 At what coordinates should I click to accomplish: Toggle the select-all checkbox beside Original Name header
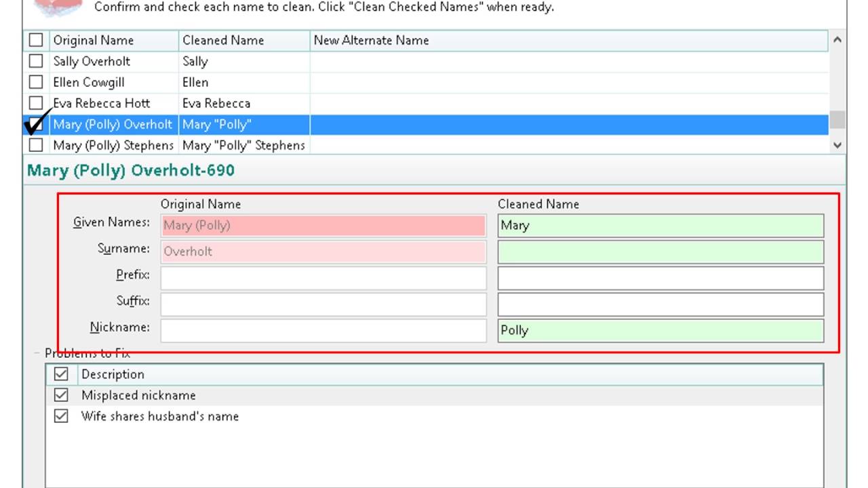pos(35,40)
